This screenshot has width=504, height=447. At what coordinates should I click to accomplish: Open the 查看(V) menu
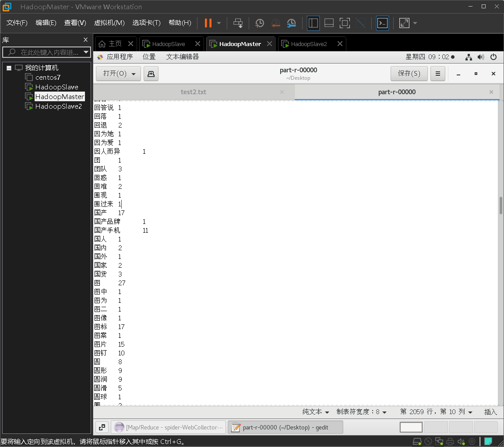75,23
